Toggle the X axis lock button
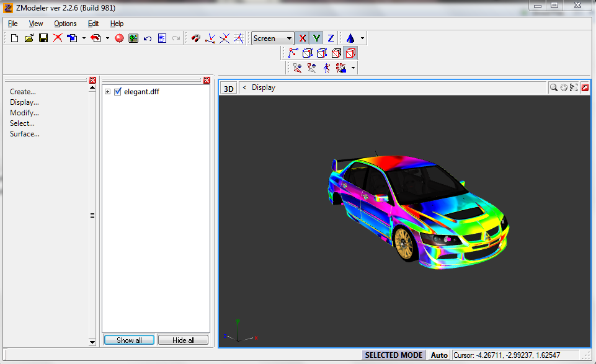Screen dimensions: 596x364 [303, 38]
